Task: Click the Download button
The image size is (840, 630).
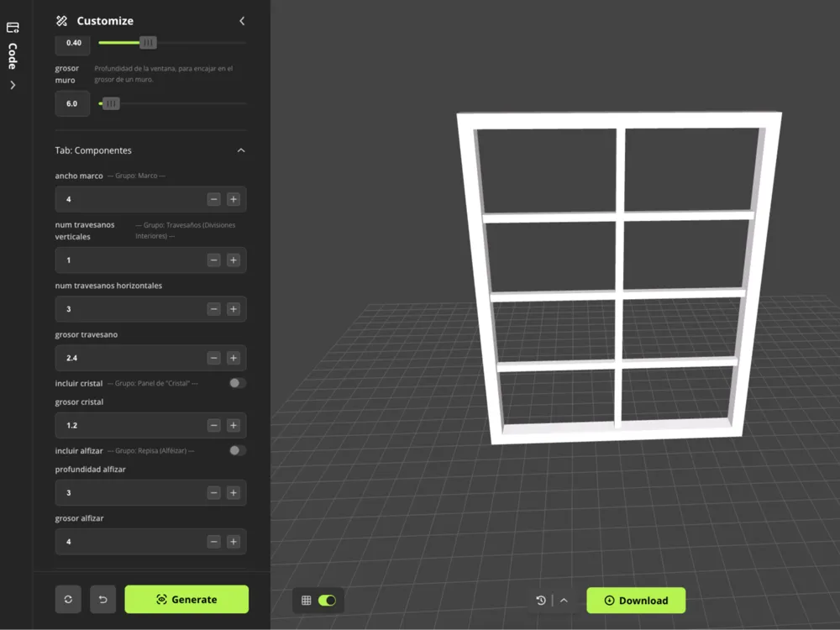Action: 636,601
